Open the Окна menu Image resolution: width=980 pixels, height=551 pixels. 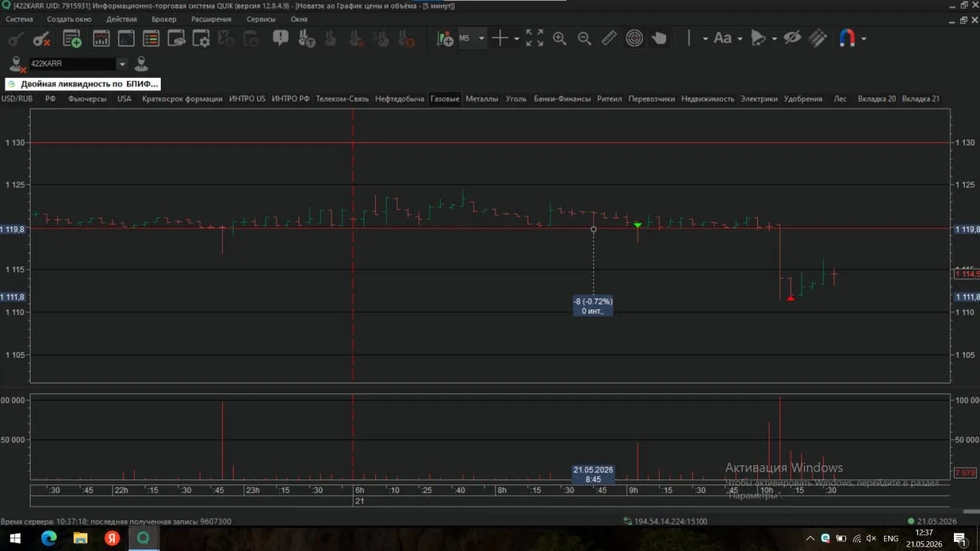(299, 19)
